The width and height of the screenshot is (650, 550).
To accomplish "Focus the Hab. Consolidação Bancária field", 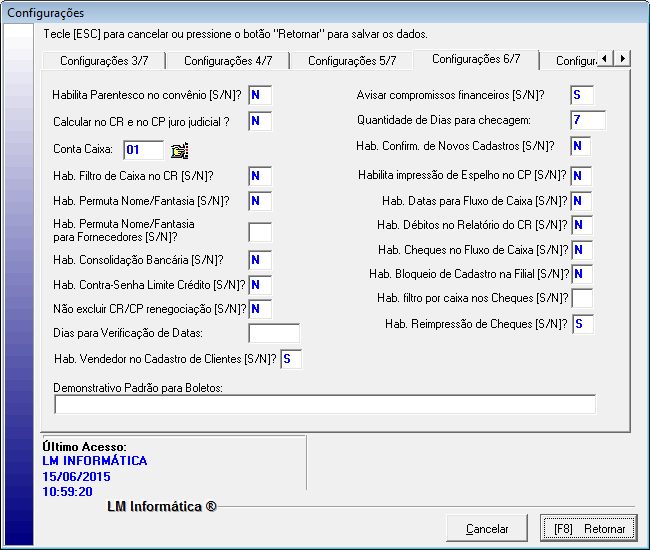I will click(260, 260).
